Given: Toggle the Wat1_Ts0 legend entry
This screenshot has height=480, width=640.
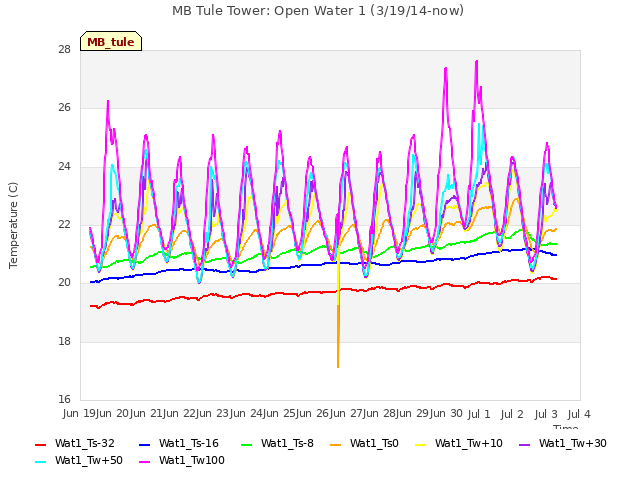Looking at the screenshot, I should click(x=364, y=444).
